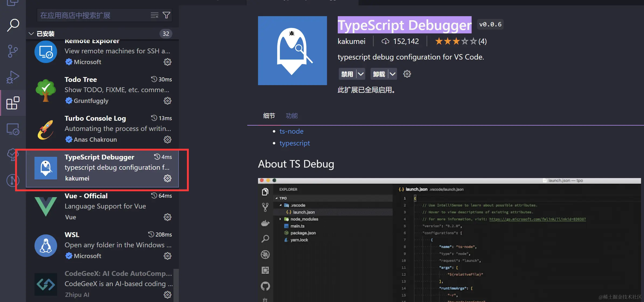
Task: Click the WSL 208ms activation time
Action: coord(160,234)
